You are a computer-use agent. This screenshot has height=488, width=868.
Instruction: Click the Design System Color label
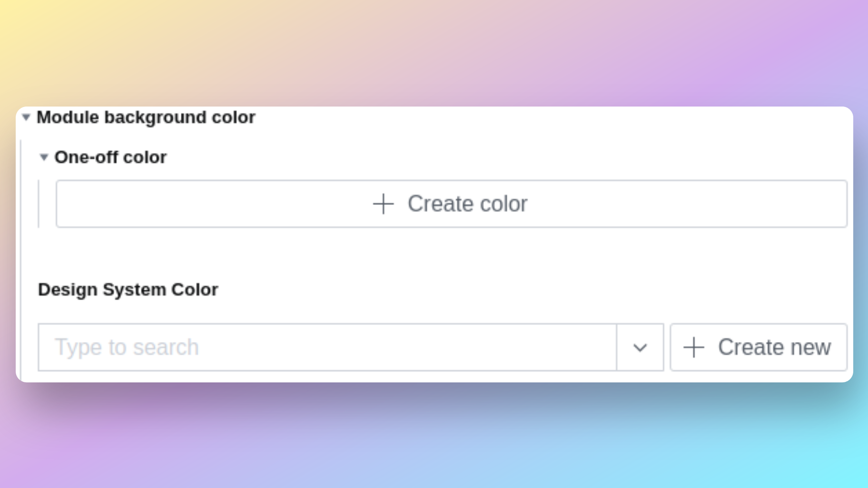128,289
